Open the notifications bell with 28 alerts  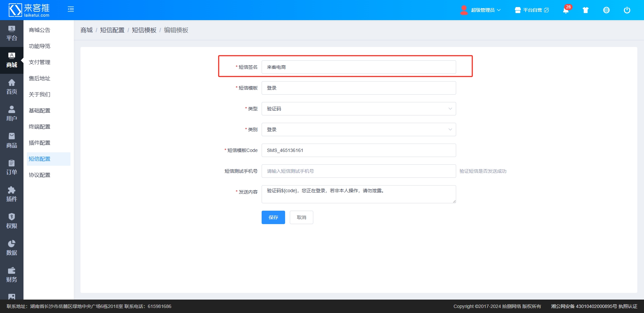pos(566,10)
